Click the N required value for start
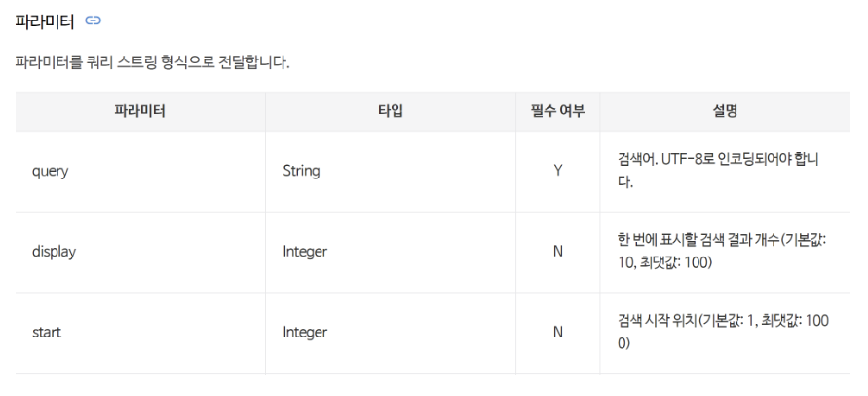 point(557,333)
